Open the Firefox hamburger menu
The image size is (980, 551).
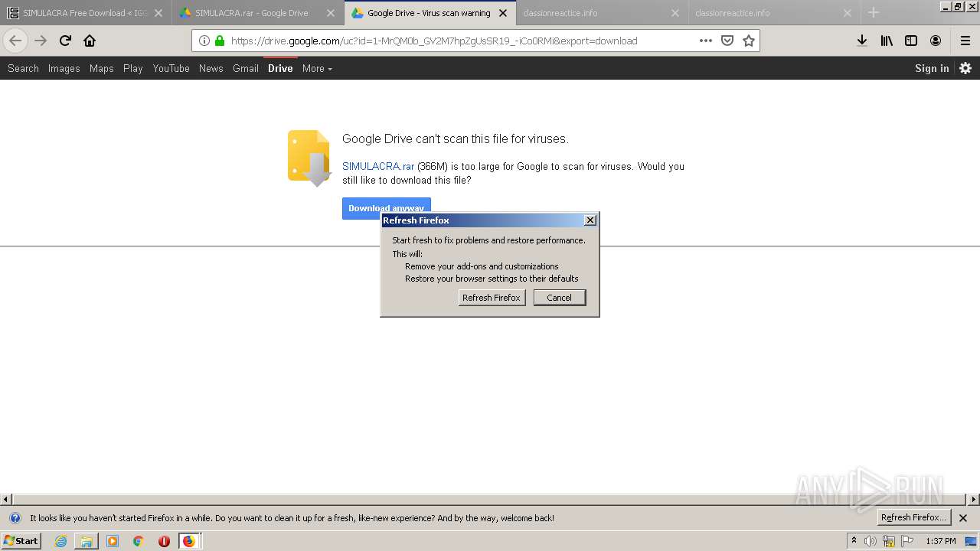[x=965, y=41]
